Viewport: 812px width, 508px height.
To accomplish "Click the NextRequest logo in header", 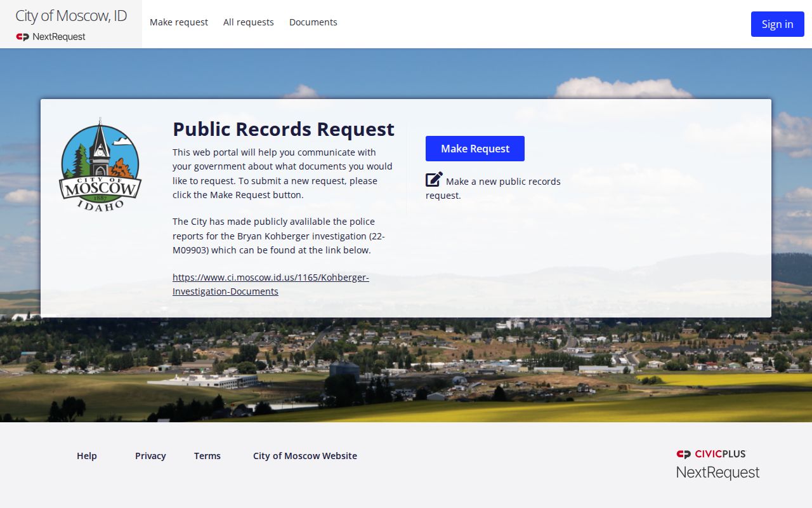I will tap(51, 37).
